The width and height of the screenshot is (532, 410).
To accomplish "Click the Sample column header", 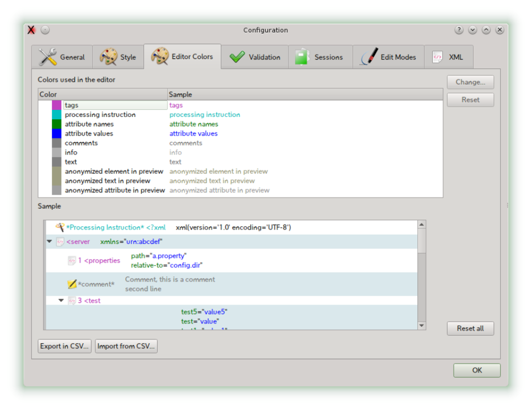I will click(x=305, y=94).
